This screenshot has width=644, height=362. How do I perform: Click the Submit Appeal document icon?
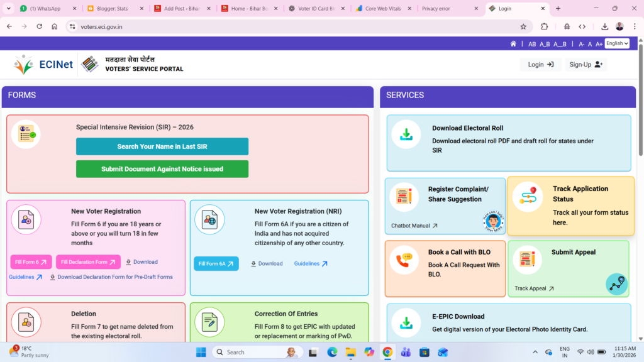pos(527,260)
